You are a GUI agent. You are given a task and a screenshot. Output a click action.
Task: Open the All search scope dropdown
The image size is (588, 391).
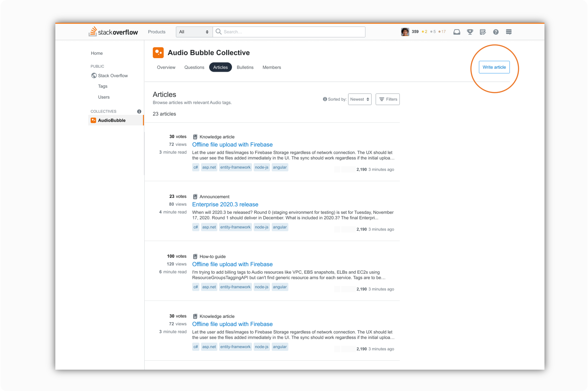(x=194, y=32)
